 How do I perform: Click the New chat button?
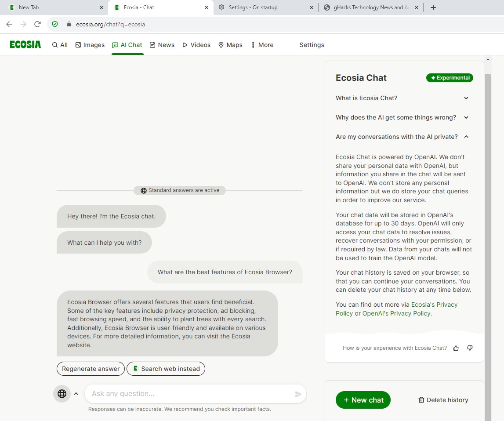point(363,400)
